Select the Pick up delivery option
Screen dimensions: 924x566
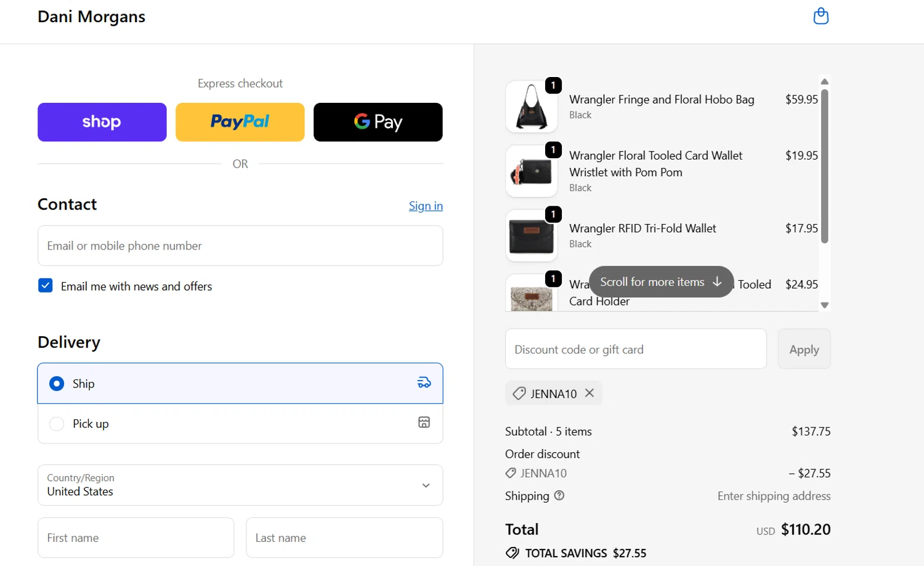point(57,424)
